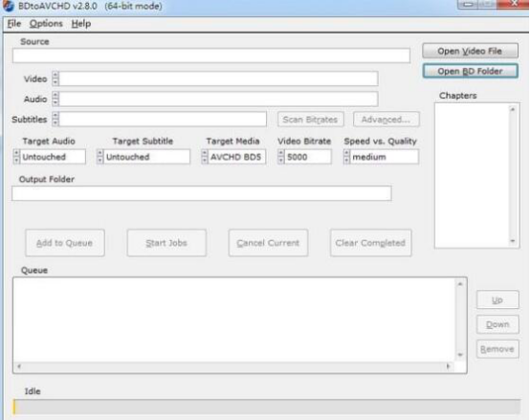
Task: Open the Options menu
Action: 46,24
